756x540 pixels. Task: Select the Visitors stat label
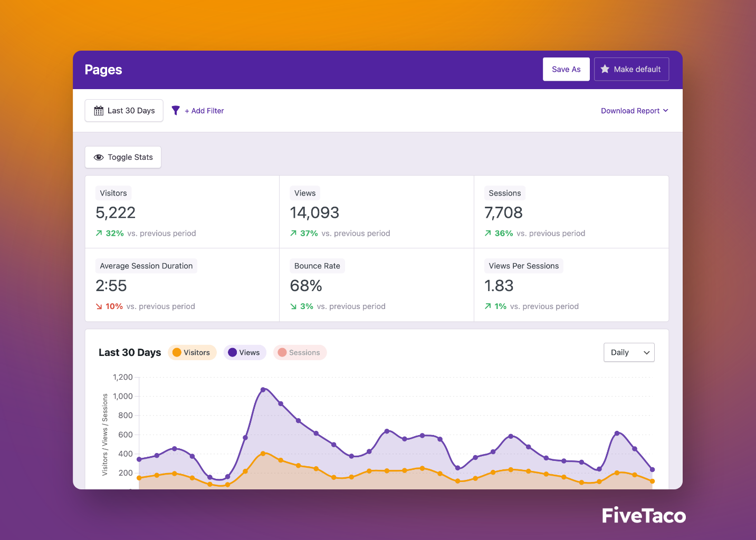click(113, 193)
